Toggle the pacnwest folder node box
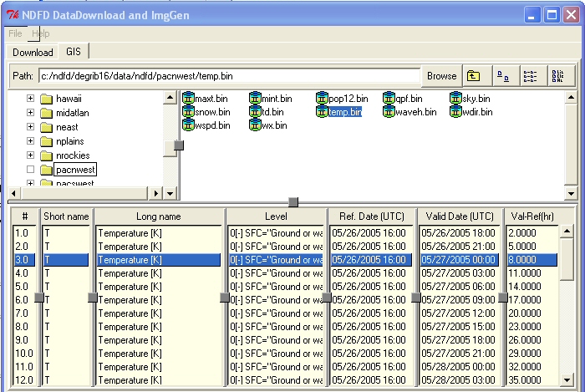Viewport: 585px width, 392px height. [31, 170]
